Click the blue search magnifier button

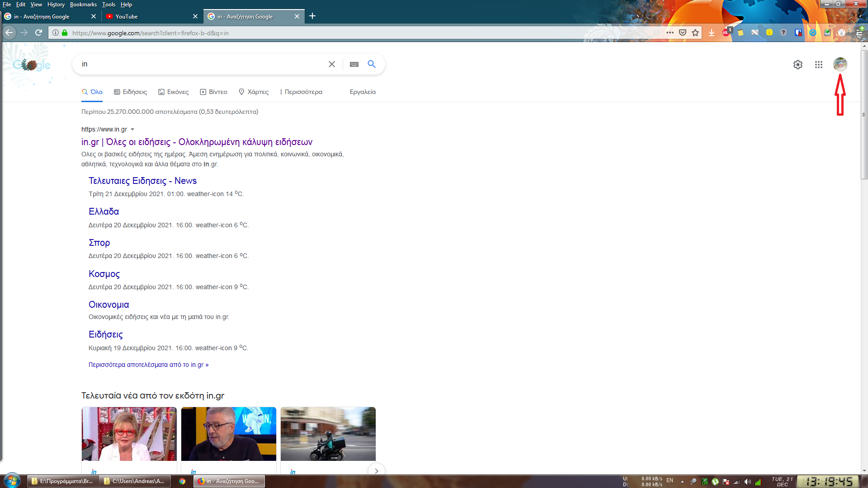click(x=372, y=64)
